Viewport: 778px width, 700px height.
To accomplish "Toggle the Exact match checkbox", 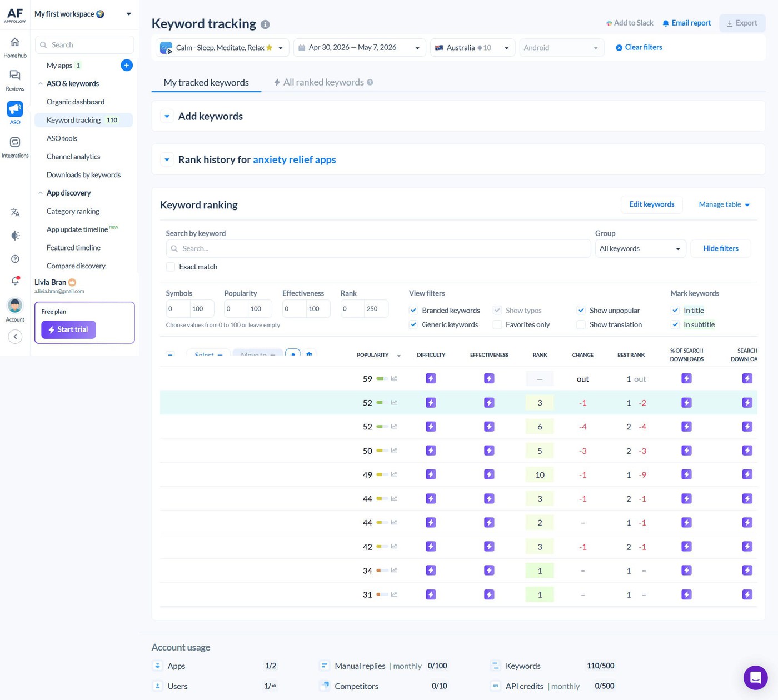I will [171, 267].
